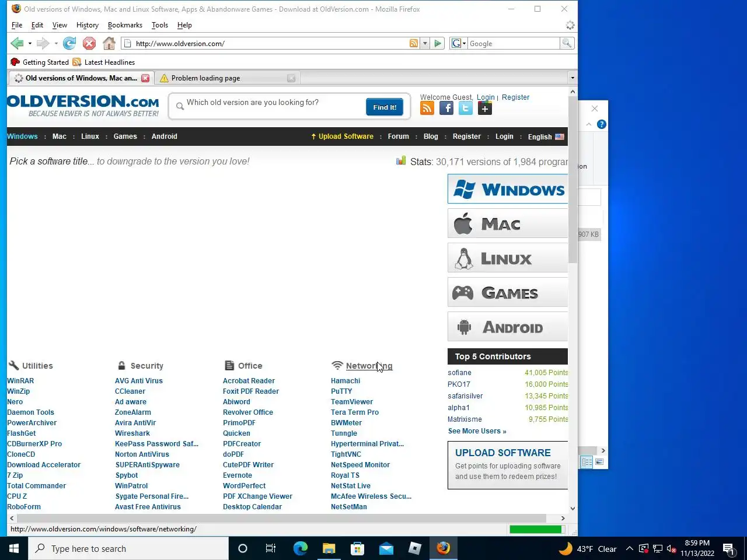
Task: Click the weather widget showing 43°F Clear
Action: (588, 548)
